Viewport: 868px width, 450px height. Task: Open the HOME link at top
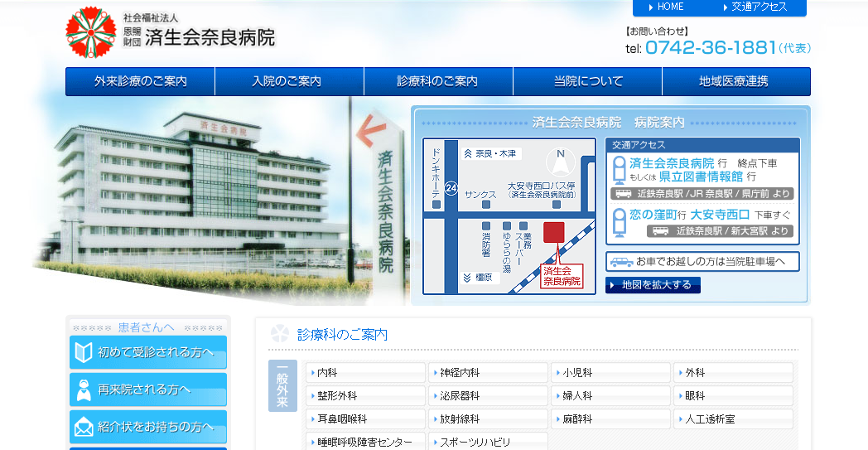point(666,7)
